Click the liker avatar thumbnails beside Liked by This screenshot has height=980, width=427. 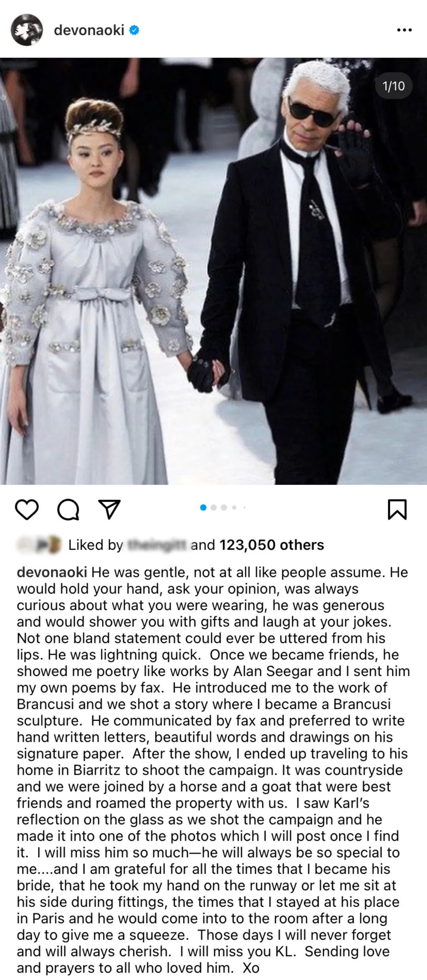coord(40,545)
